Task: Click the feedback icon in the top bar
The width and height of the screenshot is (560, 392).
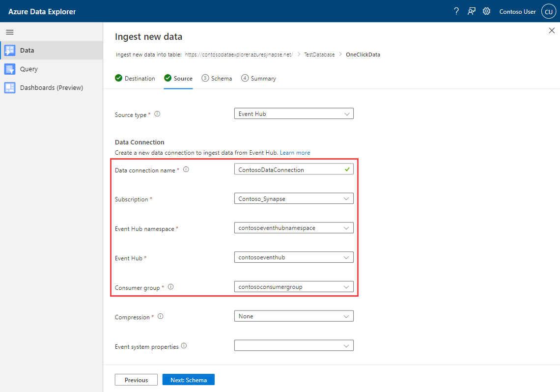Action: [x=471, y=11]
